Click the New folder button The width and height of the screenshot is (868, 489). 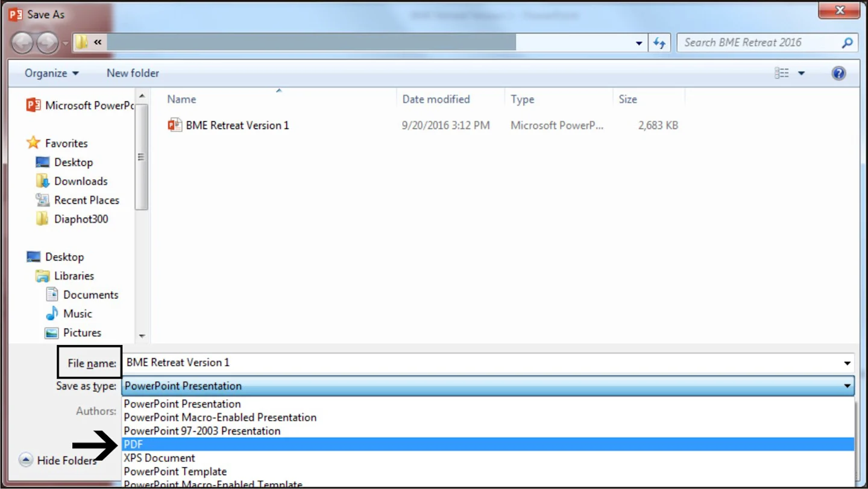click(x=133, y=73)
